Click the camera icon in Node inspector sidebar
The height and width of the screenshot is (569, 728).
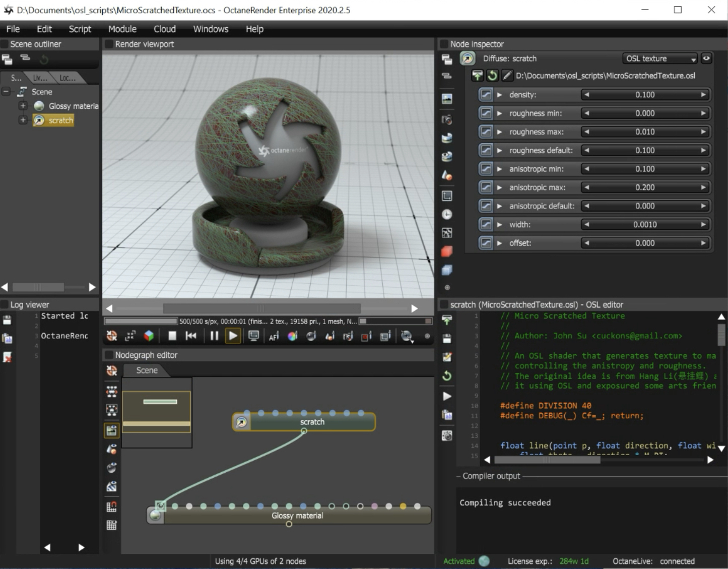pyautogui.click(x=447, y=120)
